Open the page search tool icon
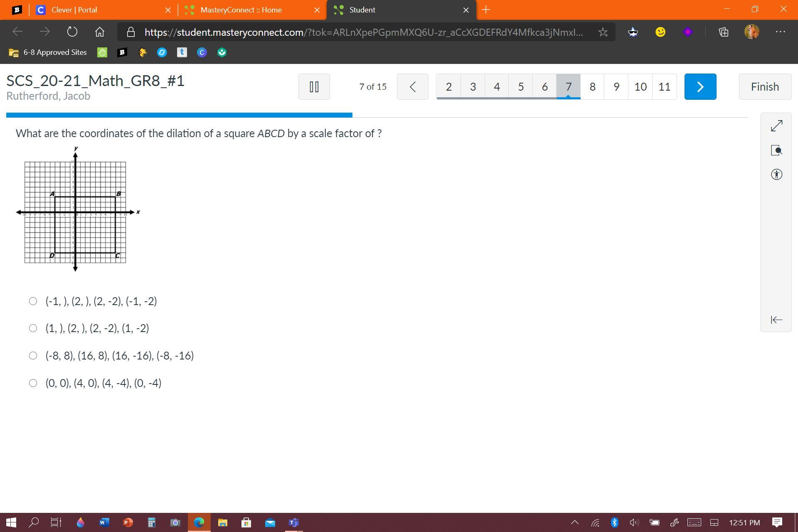The width and height of the screenshot is (798, 532). [776, 150]
